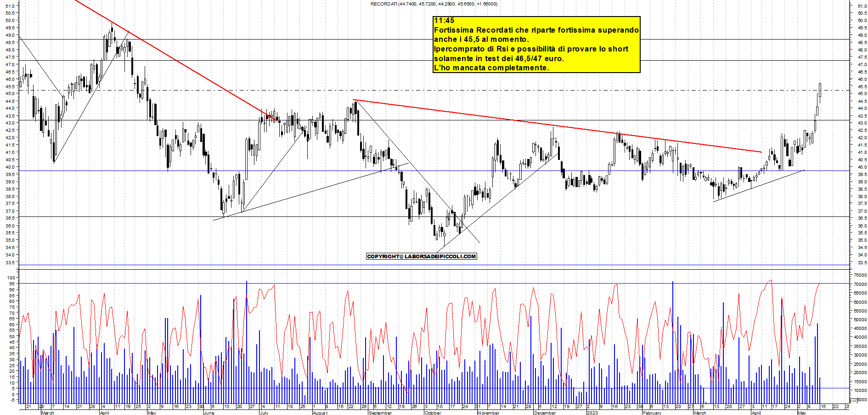The image size is (868, 415).
Task: Click the RECORDATI chart title with OHLC values
Action: 434,4
